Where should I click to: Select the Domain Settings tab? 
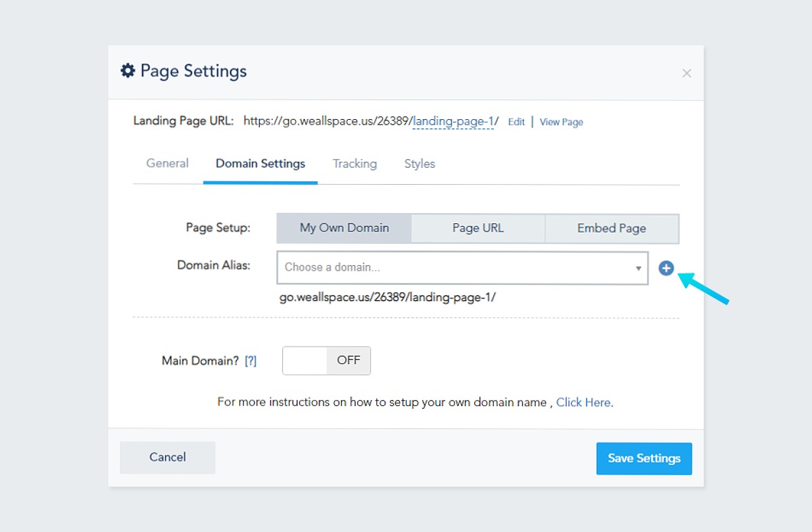261,164
